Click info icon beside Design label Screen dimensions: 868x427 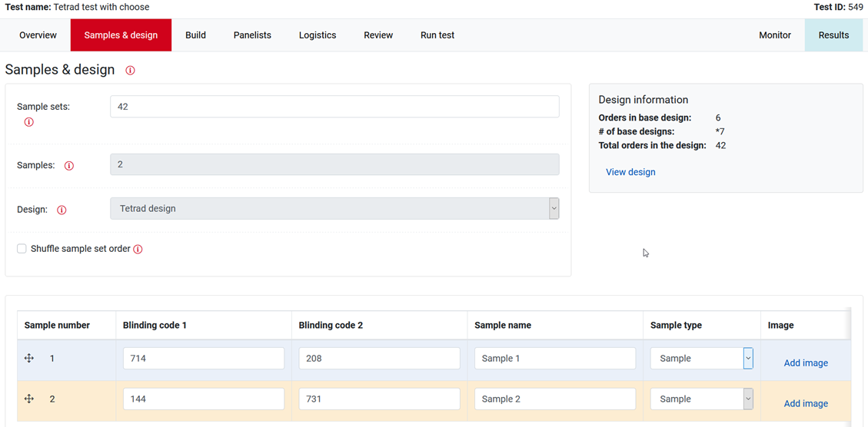point(62,210)
